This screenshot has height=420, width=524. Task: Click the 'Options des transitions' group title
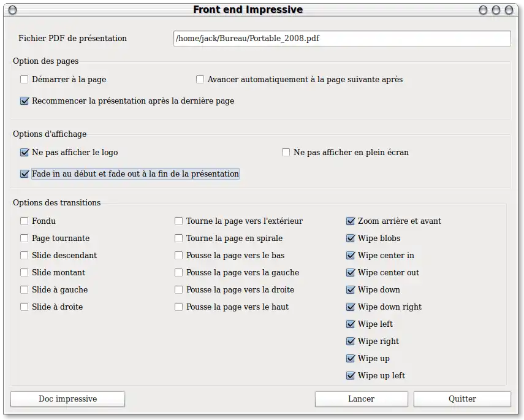56,203
